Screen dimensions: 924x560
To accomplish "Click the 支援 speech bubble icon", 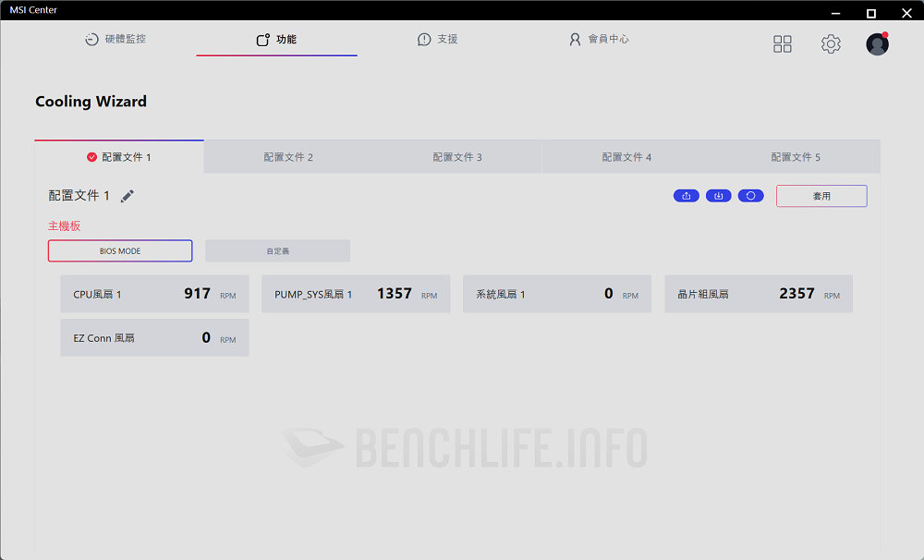I will pos(424,40).
